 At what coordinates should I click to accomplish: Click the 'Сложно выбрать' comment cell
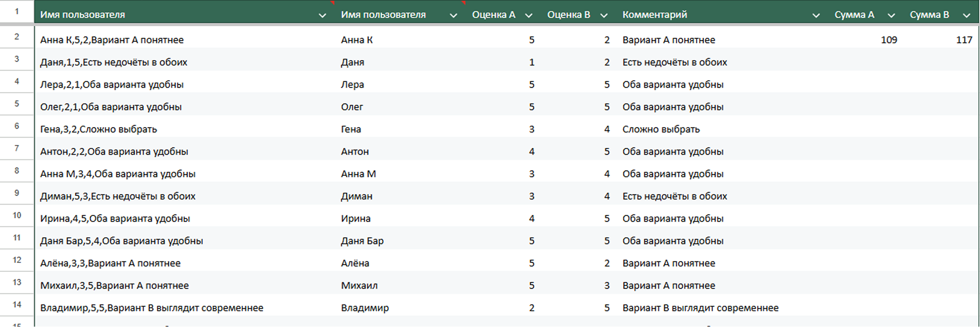click(661, 130)
